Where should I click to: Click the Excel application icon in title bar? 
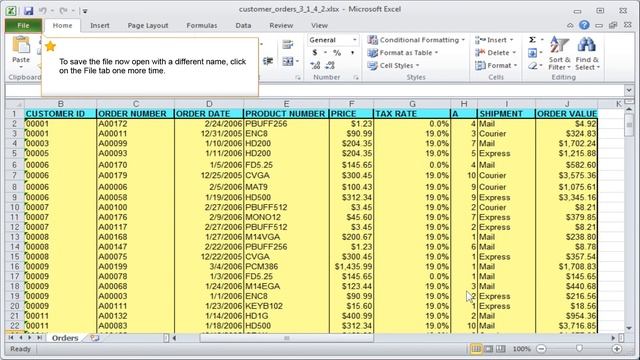coord(11,11)
